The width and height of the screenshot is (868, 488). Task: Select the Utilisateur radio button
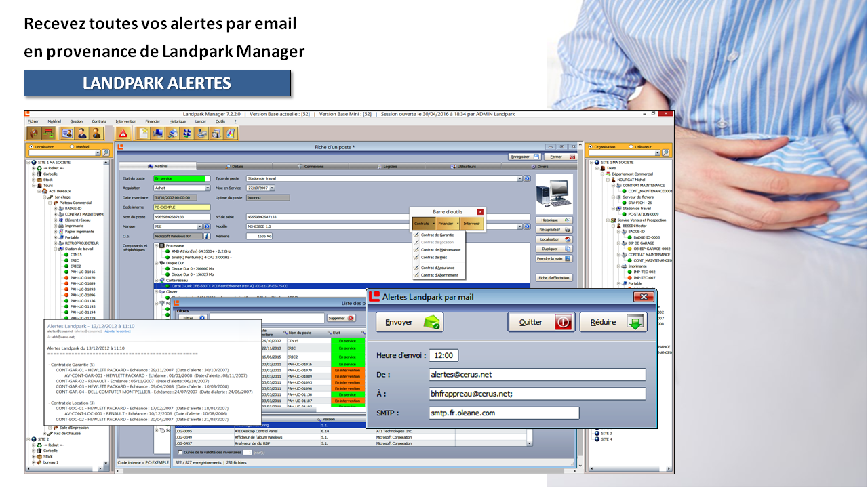coord(631,146)
